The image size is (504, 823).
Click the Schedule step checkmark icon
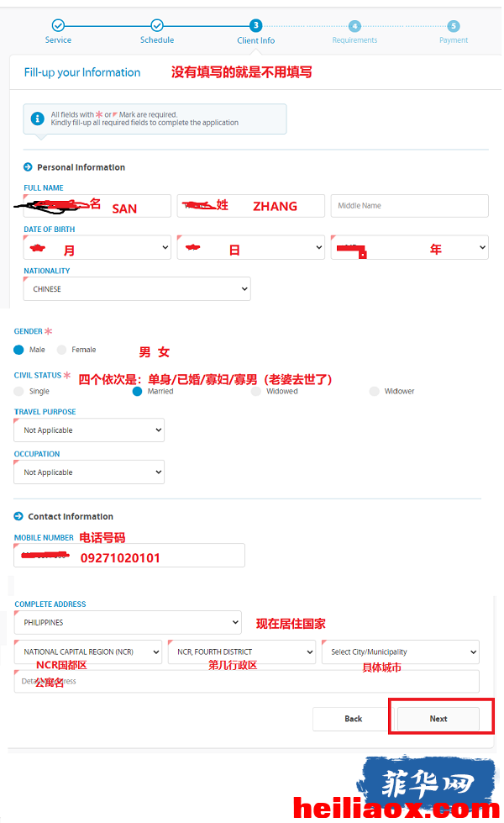point(157,25)
